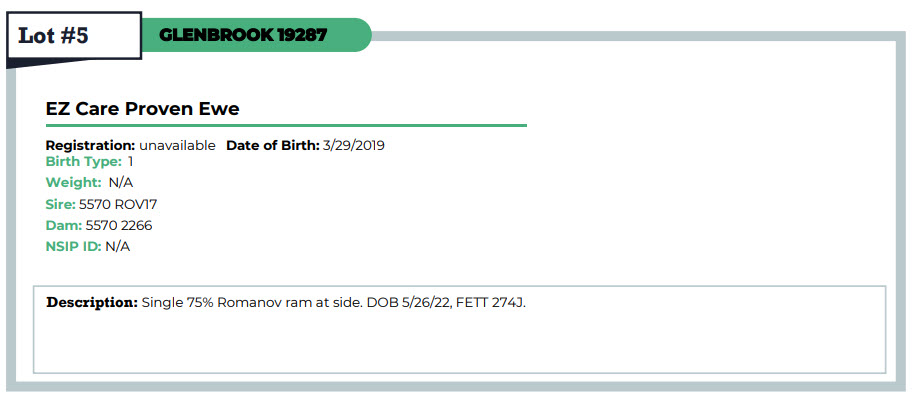Image resolution: width=922 pixels, height=410 pixels.
Task: Click the Lot #5 label box
Action: tap(74, 35)
